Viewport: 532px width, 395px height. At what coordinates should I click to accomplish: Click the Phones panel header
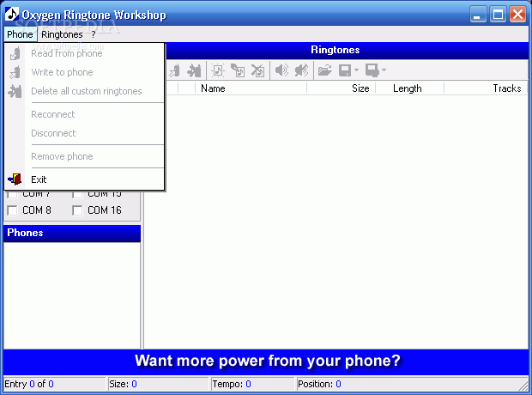pyautogui.click(x=72, y=233)
